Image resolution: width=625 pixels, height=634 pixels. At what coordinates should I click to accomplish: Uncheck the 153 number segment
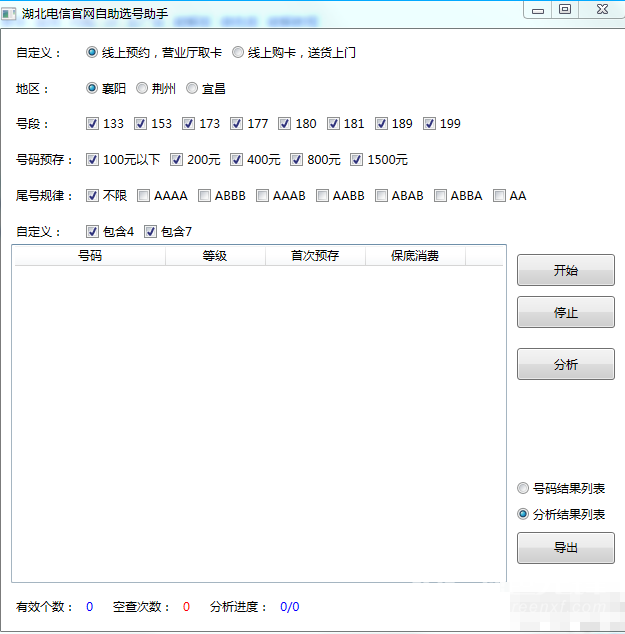click(x=140, y=124)
